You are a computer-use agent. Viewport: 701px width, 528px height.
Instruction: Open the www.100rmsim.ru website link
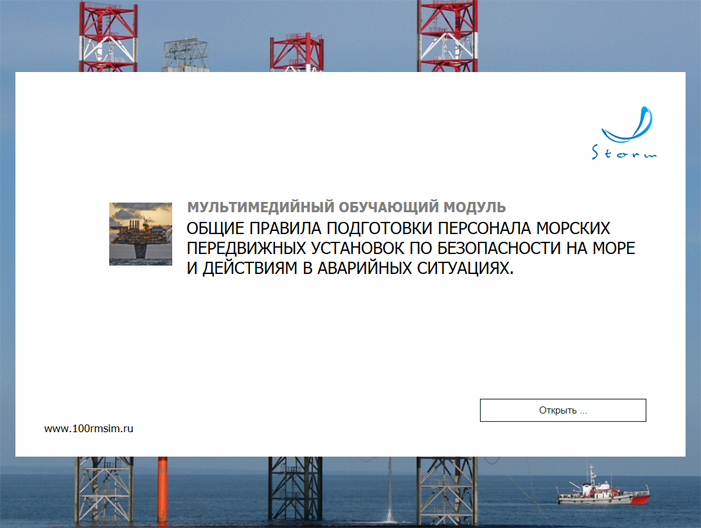pyautogui.click(x=89, y=428)
